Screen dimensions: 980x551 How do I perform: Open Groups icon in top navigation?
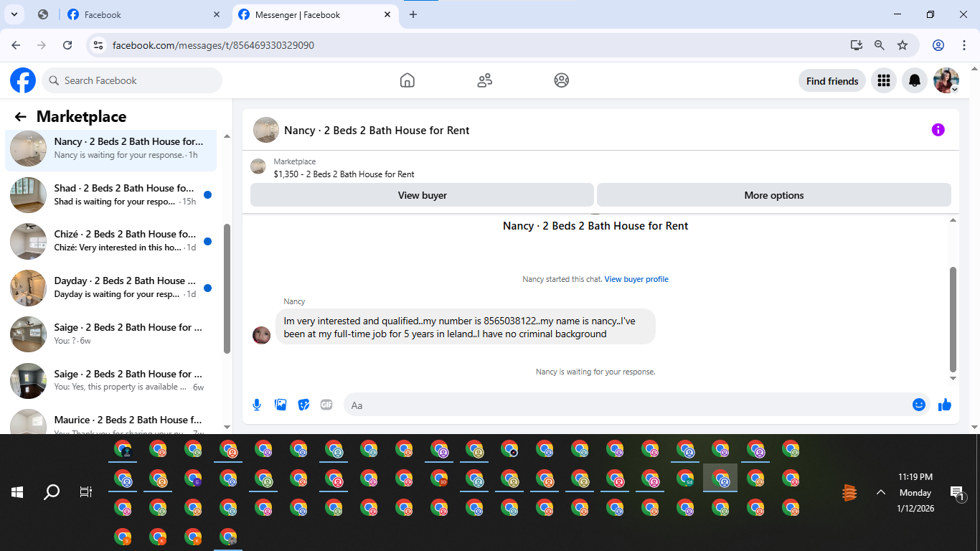click(x=562, y=80)
